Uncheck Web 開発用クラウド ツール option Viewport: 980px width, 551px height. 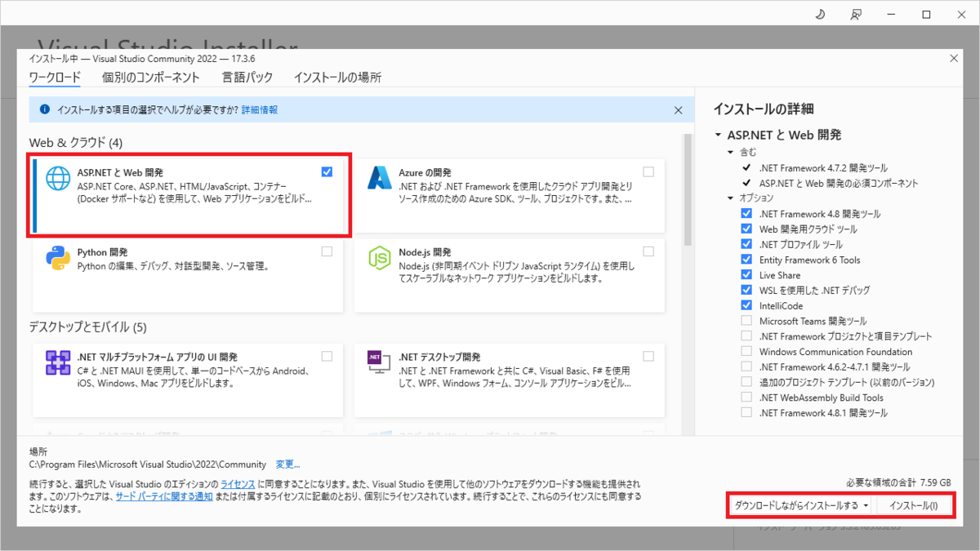[x=746, y=229]
